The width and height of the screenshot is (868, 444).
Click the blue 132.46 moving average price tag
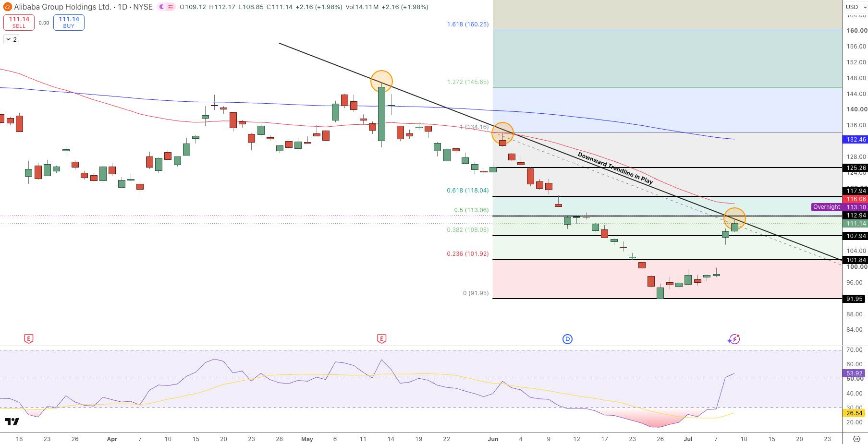tap(856, 140)
